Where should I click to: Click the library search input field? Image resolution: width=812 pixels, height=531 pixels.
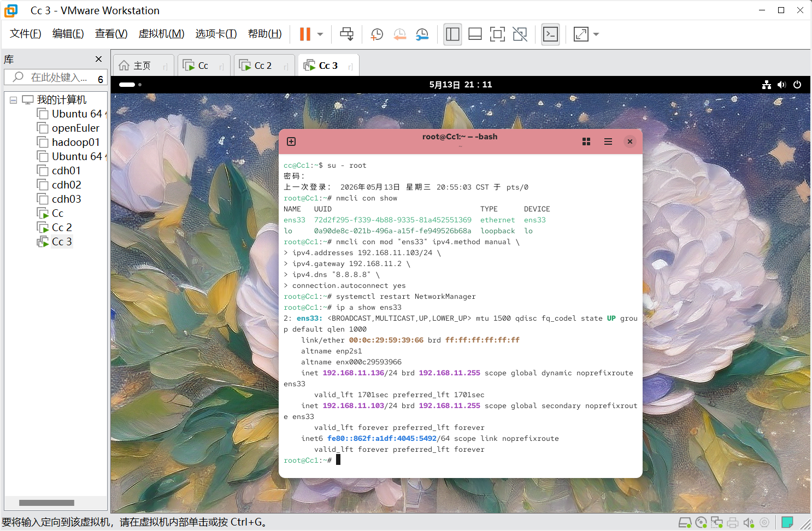tap(55, 78)
